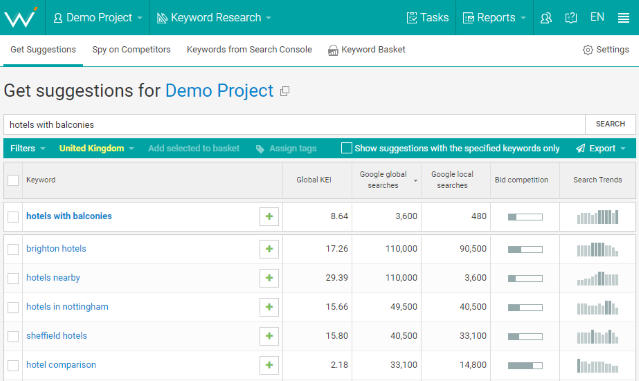Sort by the Global KEI column header
Screen dimensions: 639x381
(x=314, y=180)
